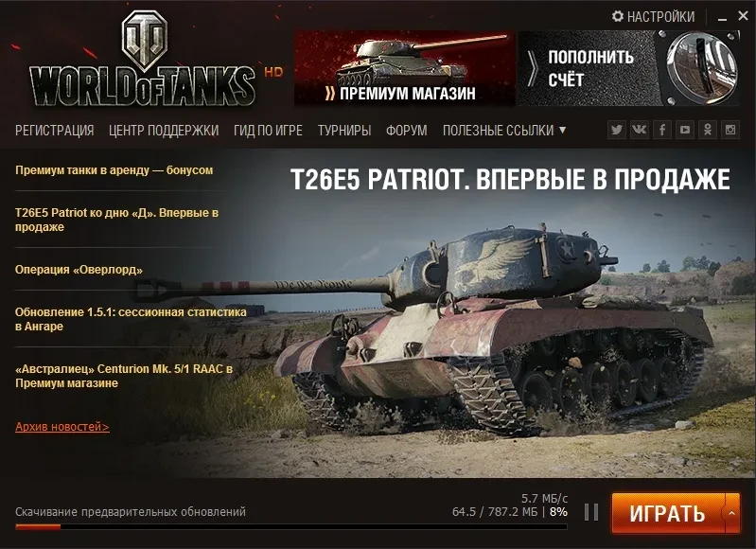Open the Instagram social icon
Screen dimensions: 756x549
(x=730, y=130)
